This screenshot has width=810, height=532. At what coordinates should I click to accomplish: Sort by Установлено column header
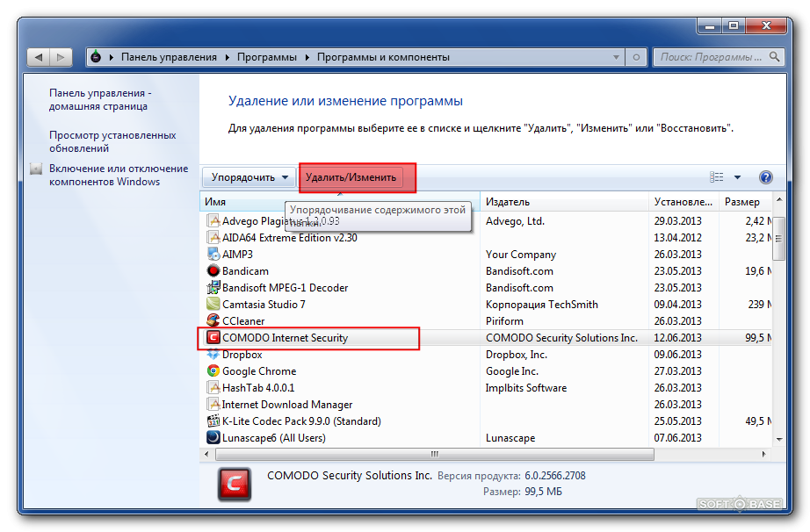[x=683, y=202]
